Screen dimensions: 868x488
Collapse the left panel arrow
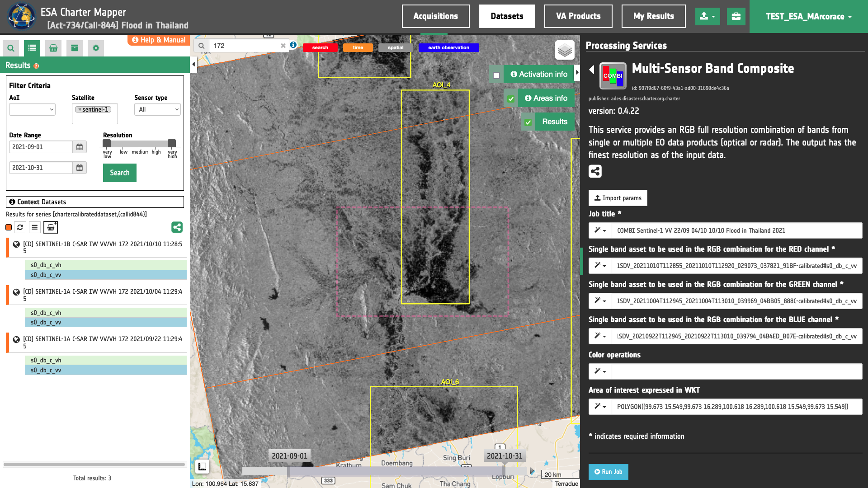pos(193,64)
